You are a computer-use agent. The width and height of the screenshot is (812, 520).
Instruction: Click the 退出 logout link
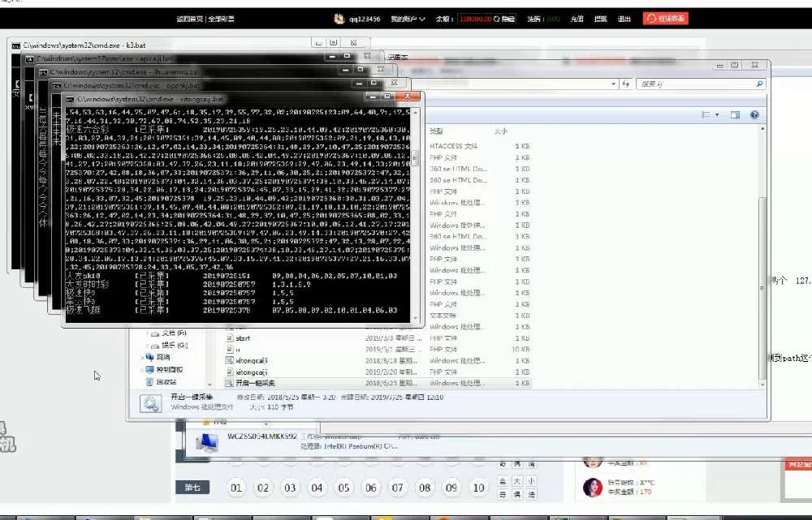(x=624, y=18)
